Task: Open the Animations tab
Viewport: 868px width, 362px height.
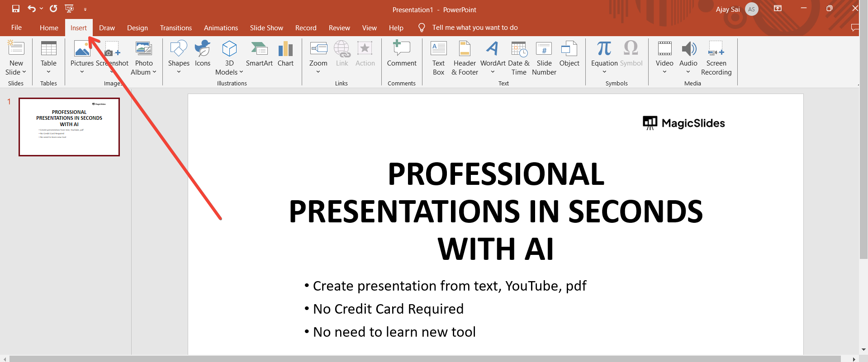Action: pos(221,28)
